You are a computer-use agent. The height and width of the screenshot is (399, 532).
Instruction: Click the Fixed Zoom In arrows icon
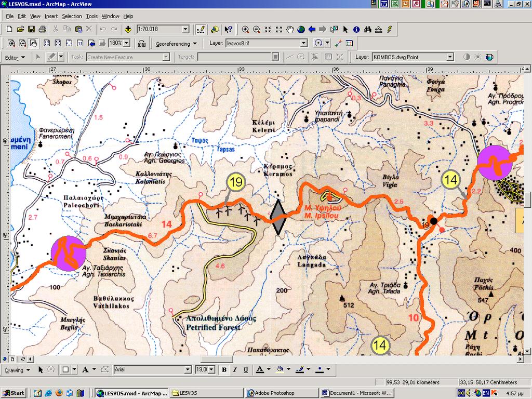click(x=268, y=30)
